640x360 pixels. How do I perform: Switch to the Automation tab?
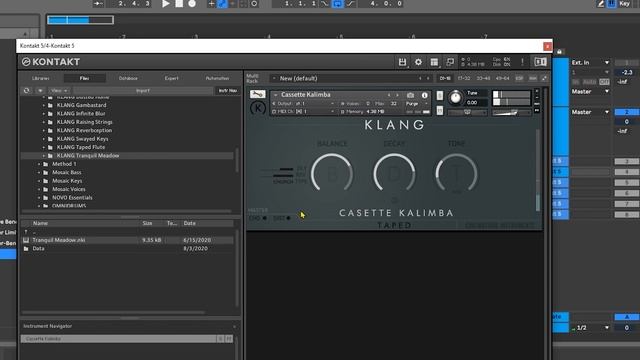pos(217,78)
